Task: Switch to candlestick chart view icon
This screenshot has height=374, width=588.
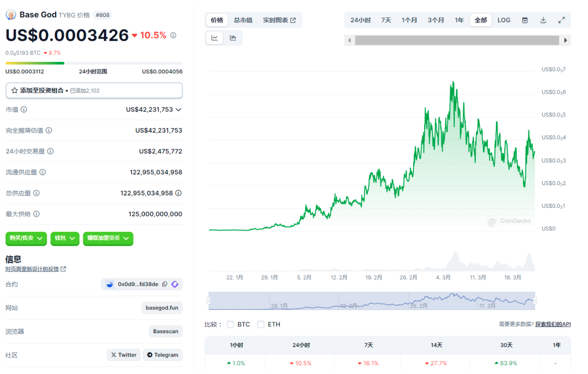Action: coord(233,38)
